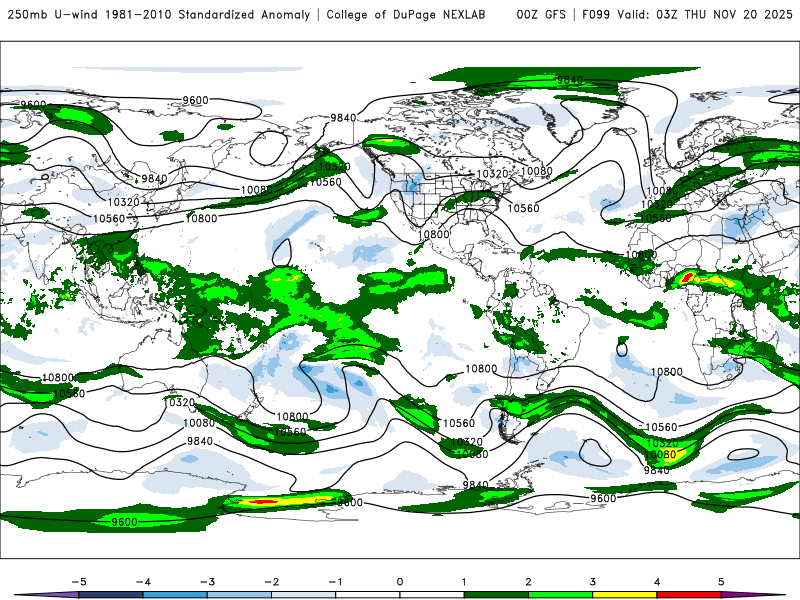Click the '9840' contour label near Alaska
Viewport: 800px width, 600px height.
pyautogui.click(x=343, y=118)
